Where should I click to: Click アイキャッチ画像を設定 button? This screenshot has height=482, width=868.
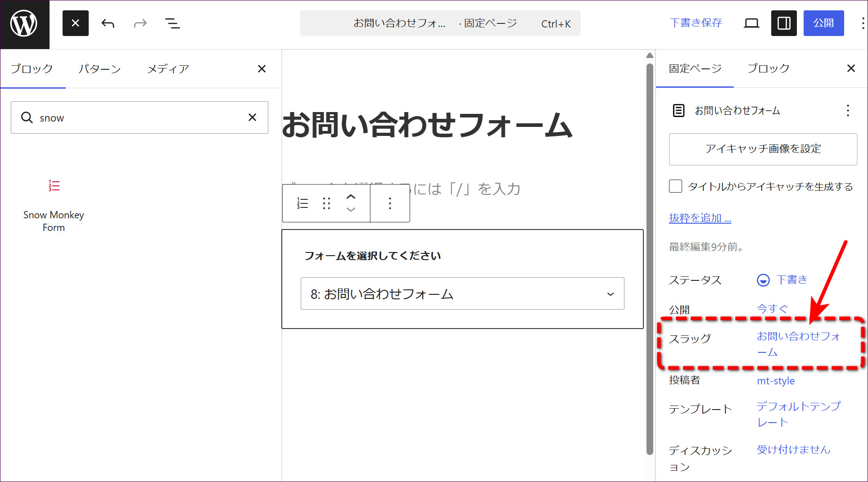763,149
